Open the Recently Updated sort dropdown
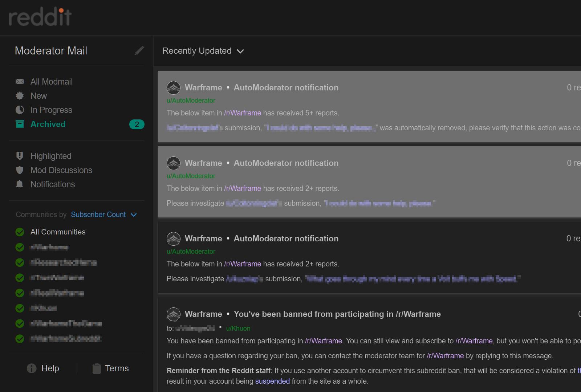The width and height of the screenshot is (581, 392). [x=203, y=51]
